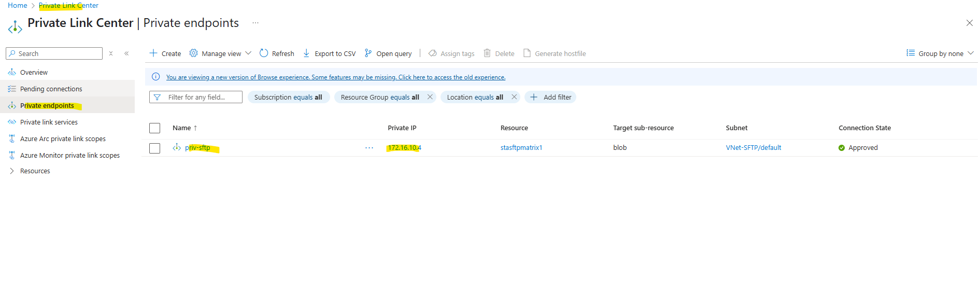
Task: Open the stasftpmatrix1 resource link
Action: click(521, 147)
